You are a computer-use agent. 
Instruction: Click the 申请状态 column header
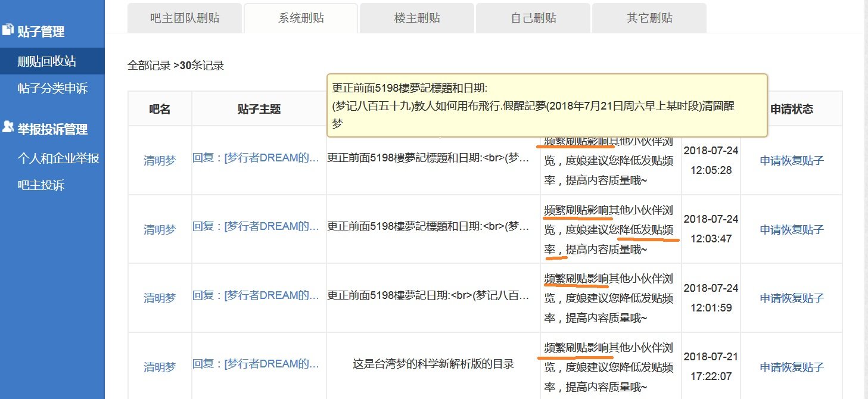point(792,109)
